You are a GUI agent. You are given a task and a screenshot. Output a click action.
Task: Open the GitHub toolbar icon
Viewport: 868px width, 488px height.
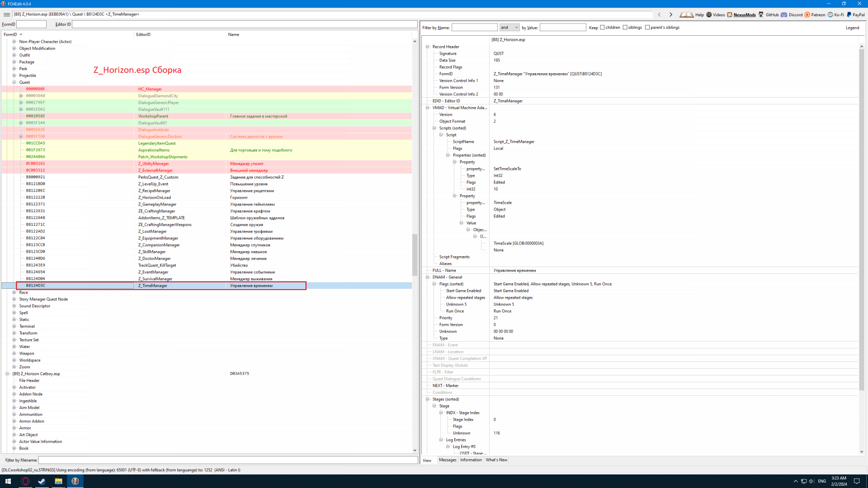point(761,14)
